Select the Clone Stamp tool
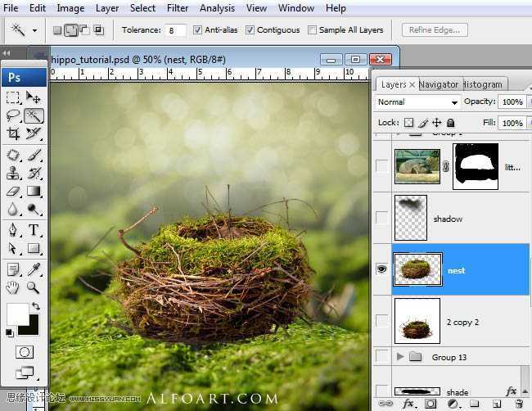532x411 pixels. [x=13, y=173]
